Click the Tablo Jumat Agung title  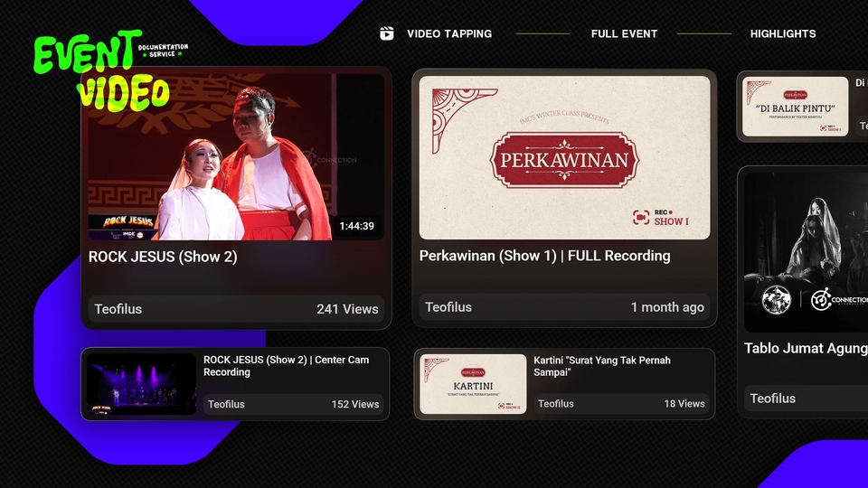(806, 348)
